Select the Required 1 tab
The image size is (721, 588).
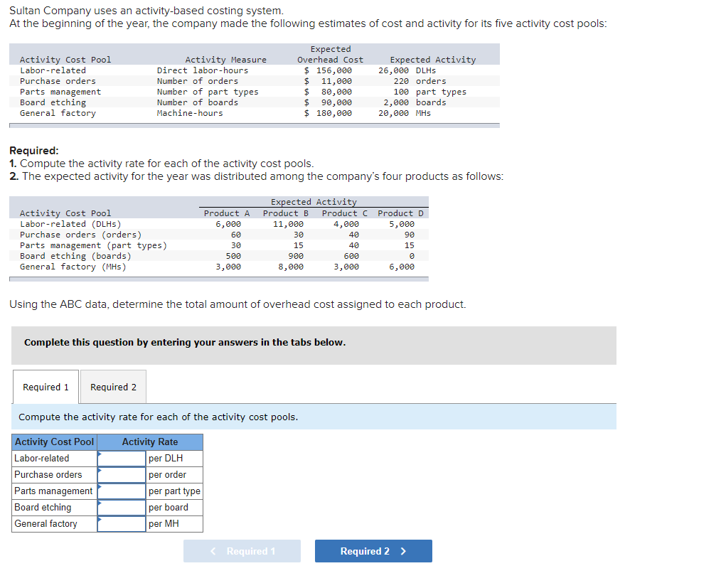click(x=46, y=387)
